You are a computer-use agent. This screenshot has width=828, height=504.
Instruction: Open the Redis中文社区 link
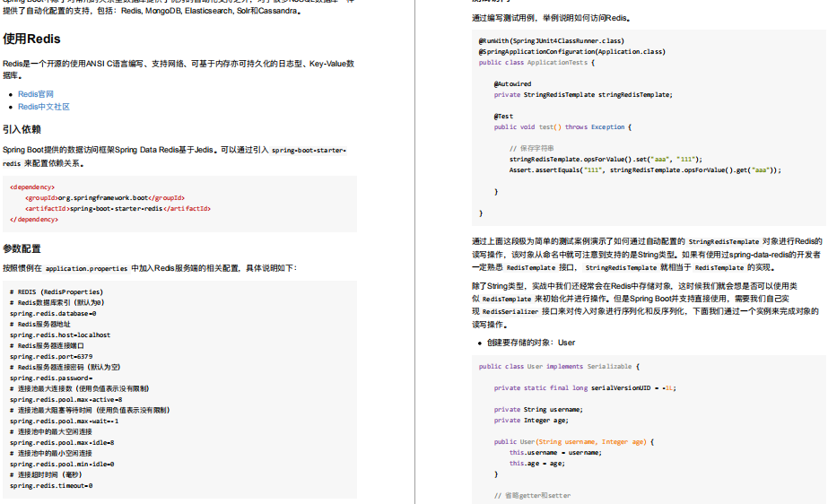[44, 107]
